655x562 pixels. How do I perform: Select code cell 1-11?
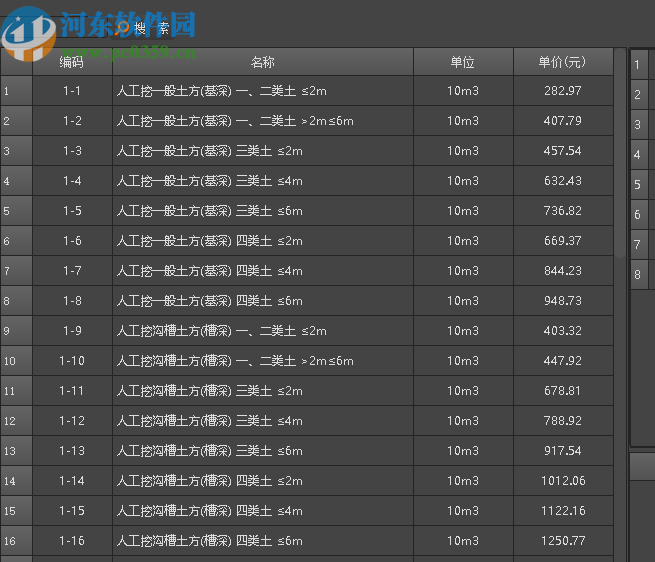point(72,391)
